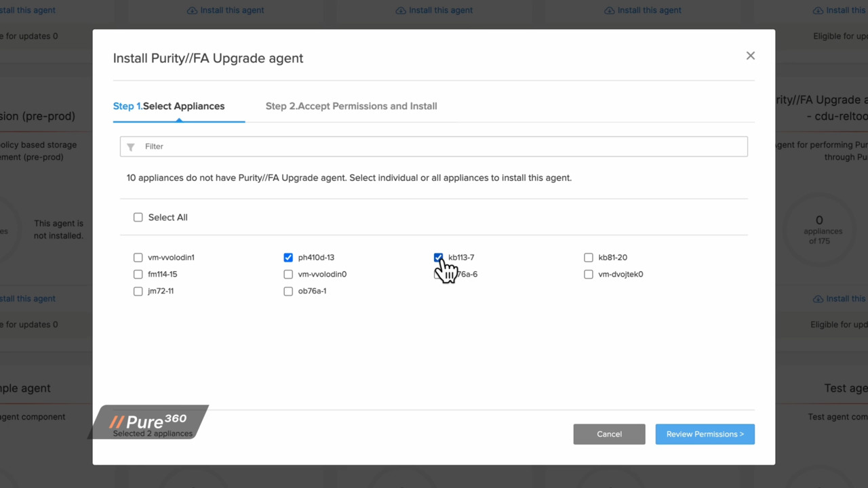The height and width of the screenshot is (488, 868).
Task: Select the kb81-20 appliance checkbox
Action: coord(589,258)
